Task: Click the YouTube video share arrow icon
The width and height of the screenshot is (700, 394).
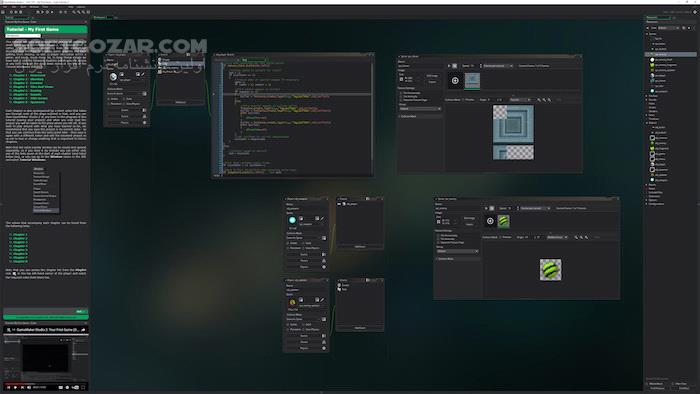Action: (83, 330)
